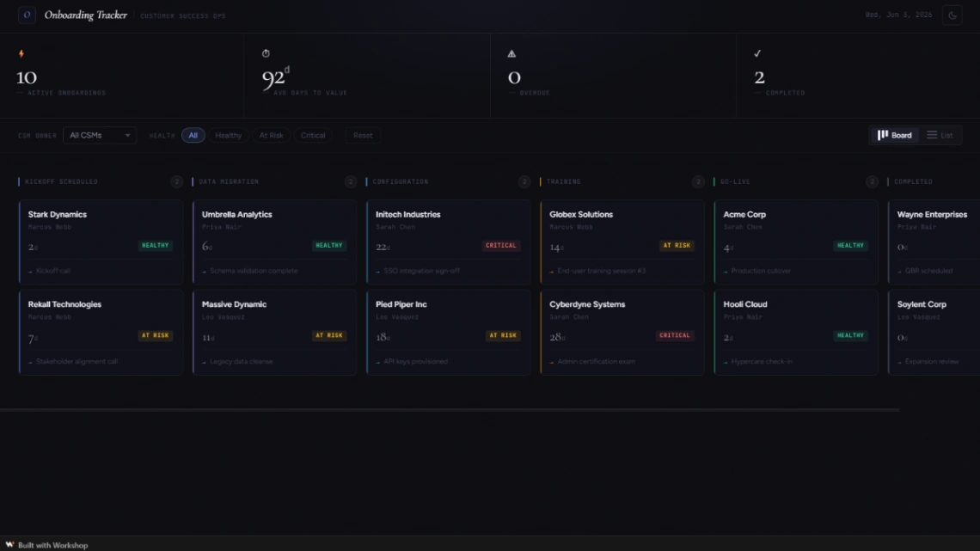
Task: Open the Stark Dynamics card
Action: tap(101, 242)
